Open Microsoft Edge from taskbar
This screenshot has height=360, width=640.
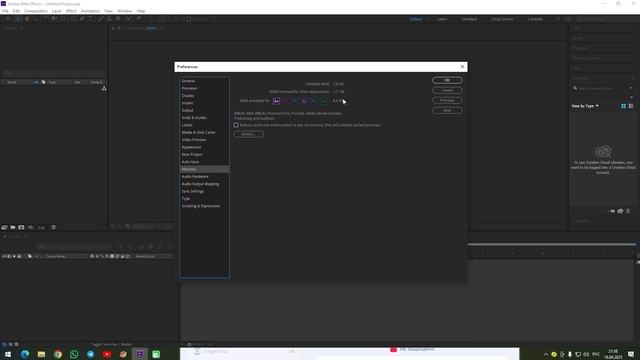(x=25, y=354)
